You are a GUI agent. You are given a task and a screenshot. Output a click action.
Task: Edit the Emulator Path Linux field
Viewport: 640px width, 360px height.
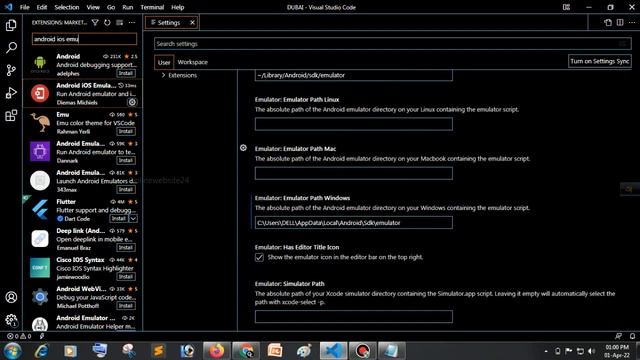click(354, 124)
